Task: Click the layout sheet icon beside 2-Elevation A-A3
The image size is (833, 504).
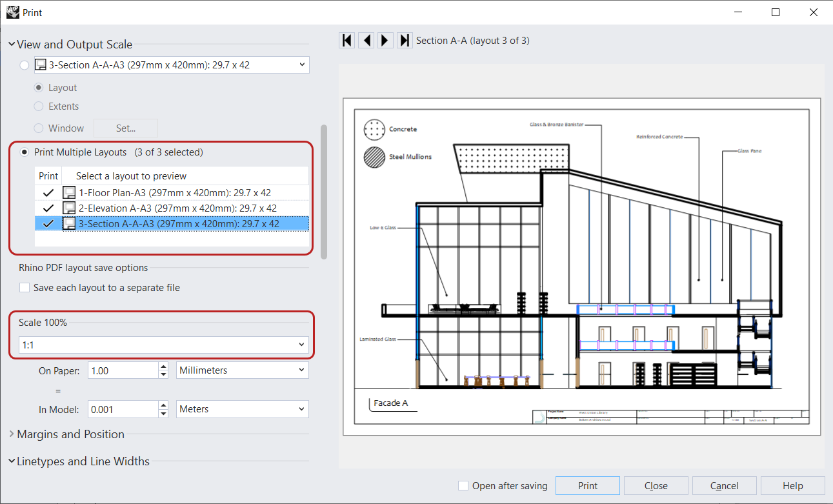Action: (x=68, y=208)
